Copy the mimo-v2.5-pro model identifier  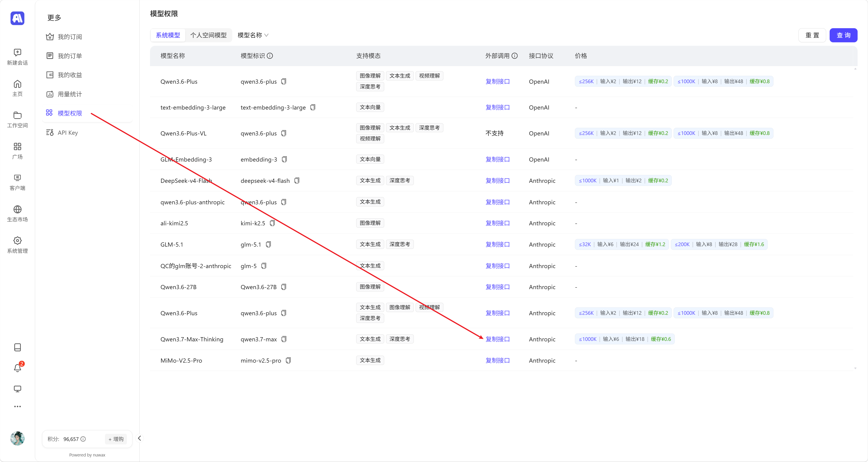tap(288, 360)
